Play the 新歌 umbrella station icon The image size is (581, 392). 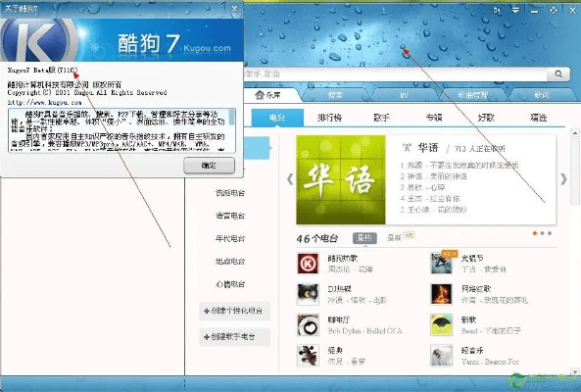pyautogui.click(x=441, y=325)
